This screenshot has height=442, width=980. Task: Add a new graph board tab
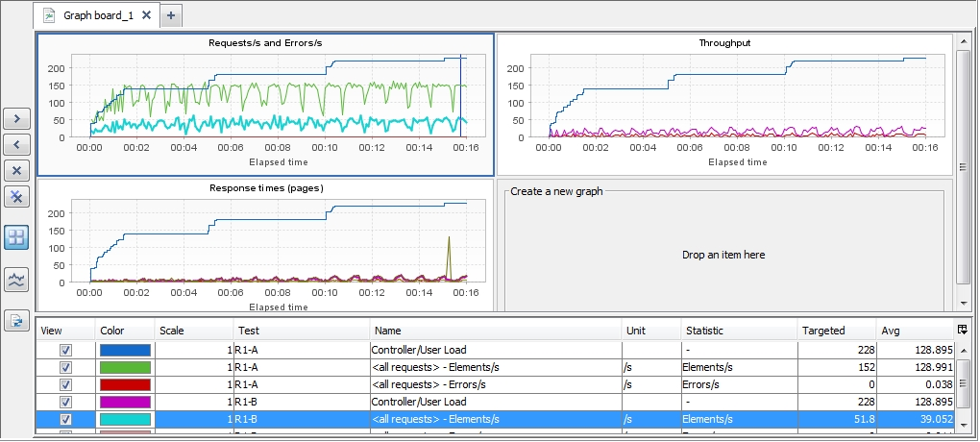click(x=171, y=15)
